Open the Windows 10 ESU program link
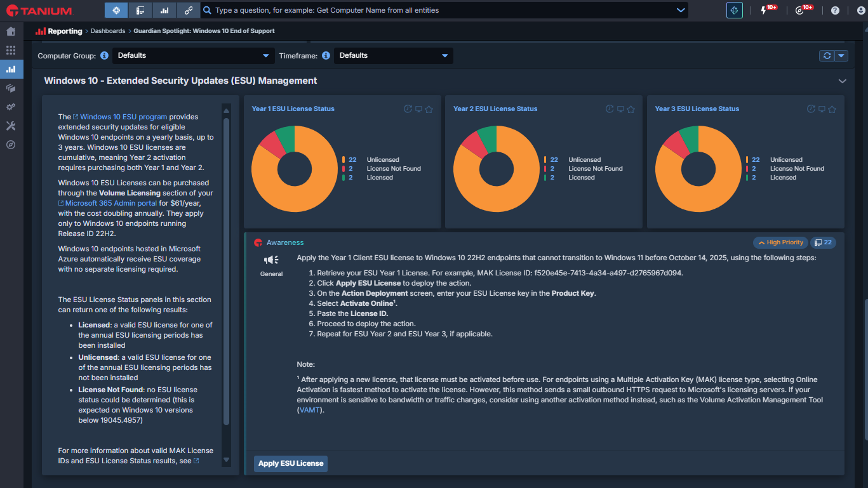 [x=120, y=117]
